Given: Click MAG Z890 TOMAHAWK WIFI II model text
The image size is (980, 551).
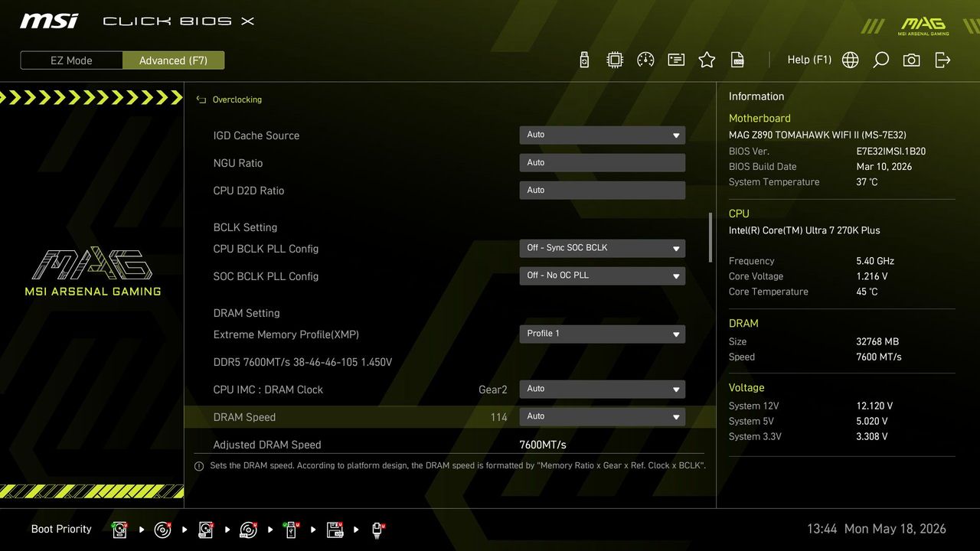Looking at the screenshot, I should [818, 135].
